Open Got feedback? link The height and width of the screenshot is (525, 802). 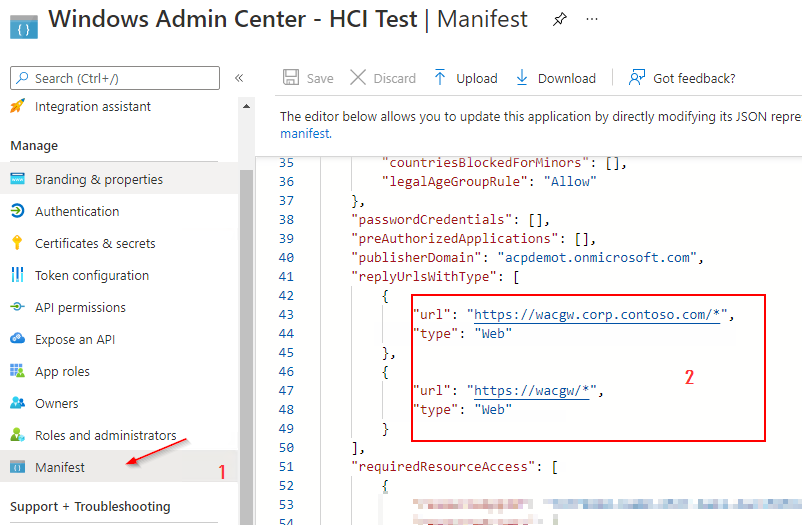[694, 78]
